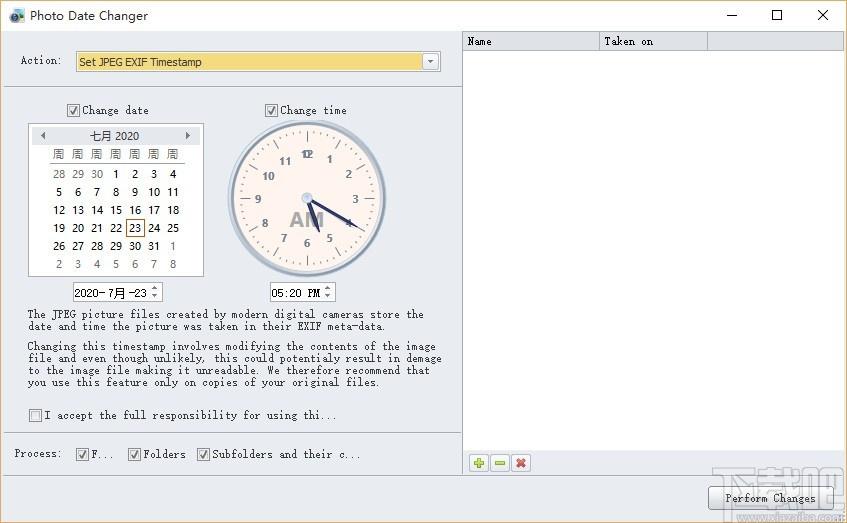The height and width of the screenshot is (523, 847).
Task: Sort by the Name column header
Action: point(531,41)
